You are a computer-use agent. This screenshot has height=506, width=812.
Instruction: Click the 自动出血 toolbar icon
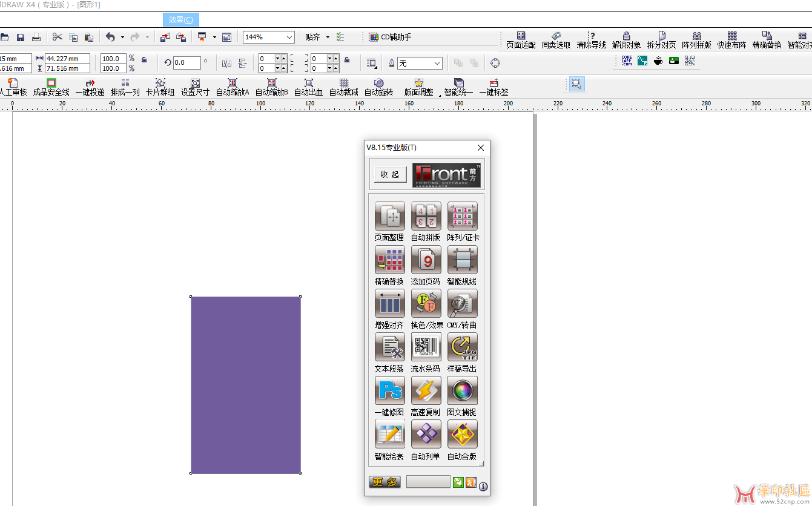tap(308, 87)
